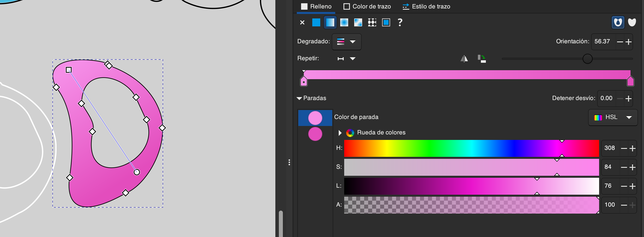This screenshot has width=644, height=237.
Task: Click the panel's three-dot resize handle
Action: 289,162
